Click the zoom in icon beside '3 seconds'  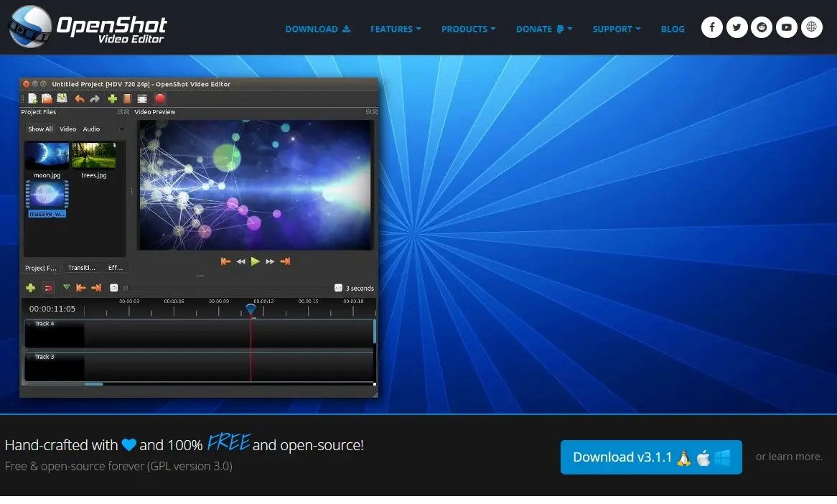pos(338,289)
